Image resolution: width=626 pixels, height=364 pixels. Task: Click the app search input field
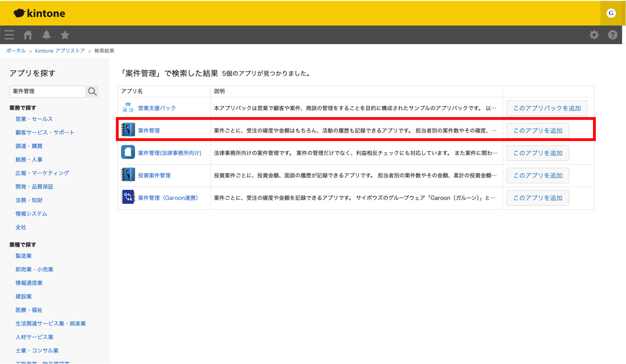48,92
